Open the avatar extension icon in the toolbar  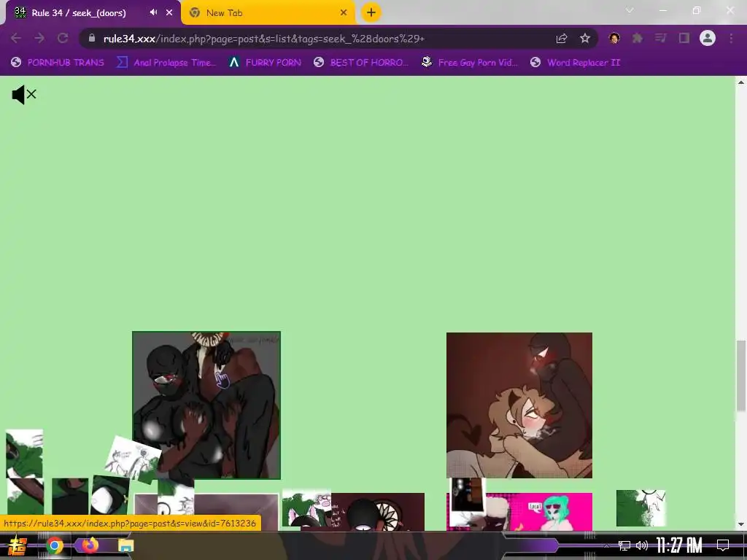click(614, 38)
